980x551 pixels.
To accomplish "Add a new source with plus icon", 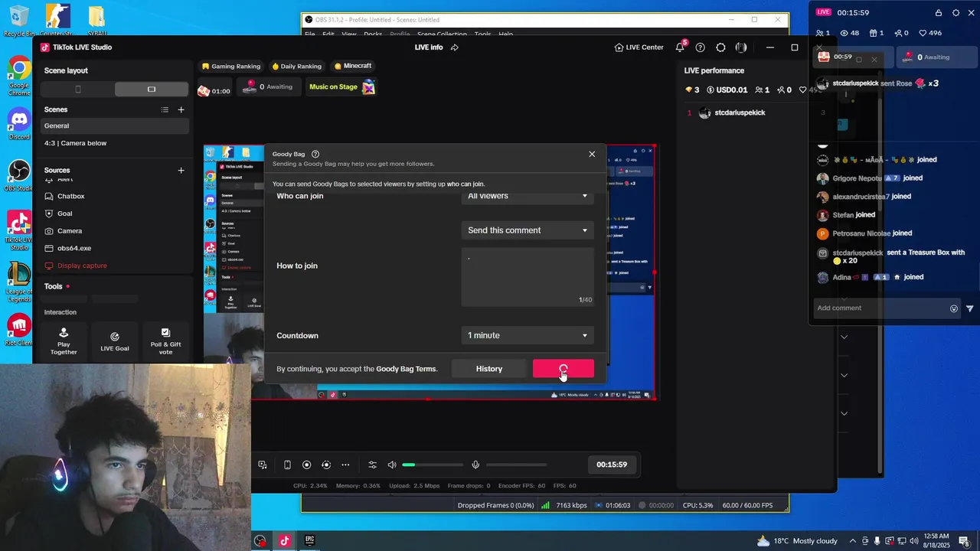I will (x=181, y=170).
